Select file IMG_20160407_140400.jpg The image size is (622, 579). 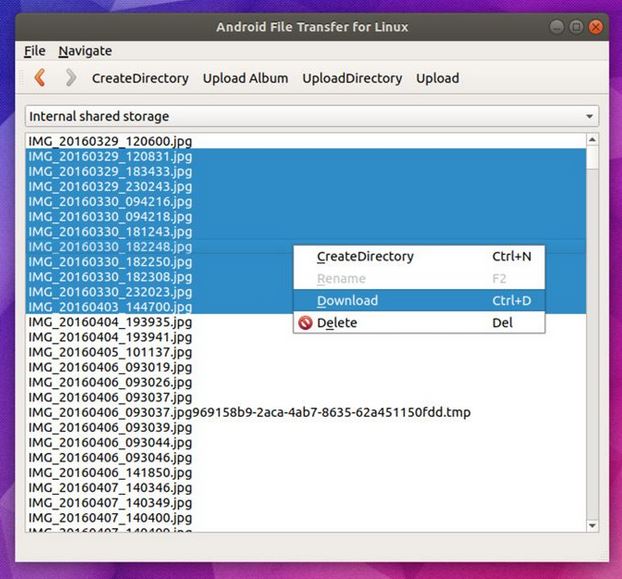[305, 518]
